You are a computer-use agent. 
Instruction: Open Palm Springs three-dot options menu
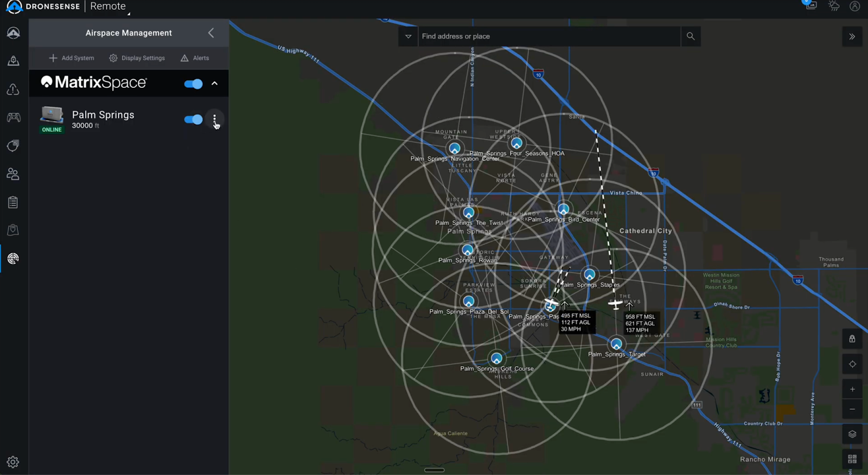click(x=215, y=119)
